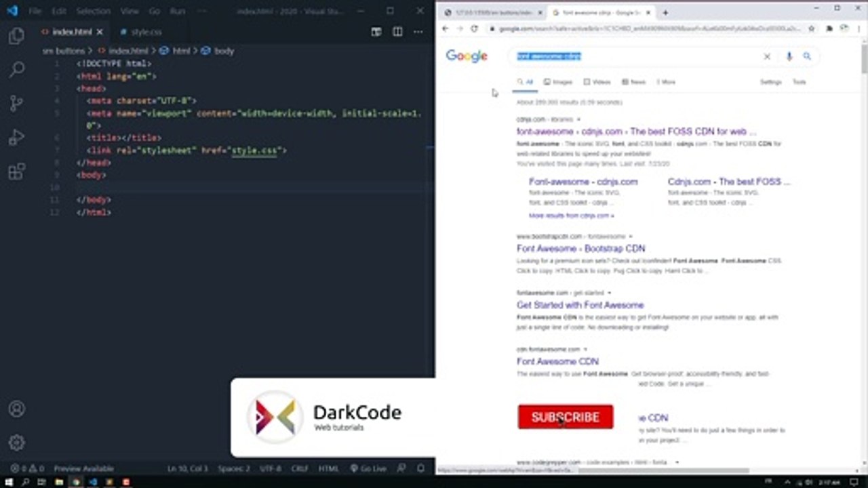Open the Source Control view
The image size is (868, 488).
(16, 103)
